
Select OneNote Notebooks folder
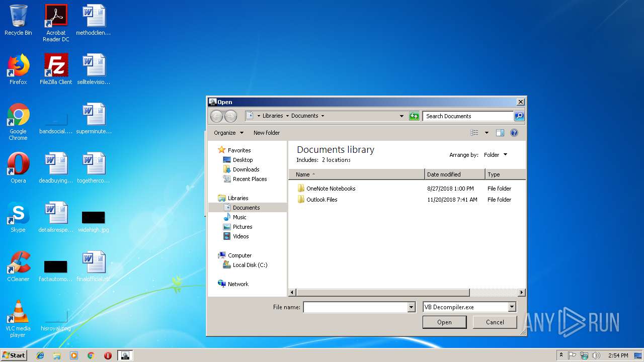coord(326,189)
